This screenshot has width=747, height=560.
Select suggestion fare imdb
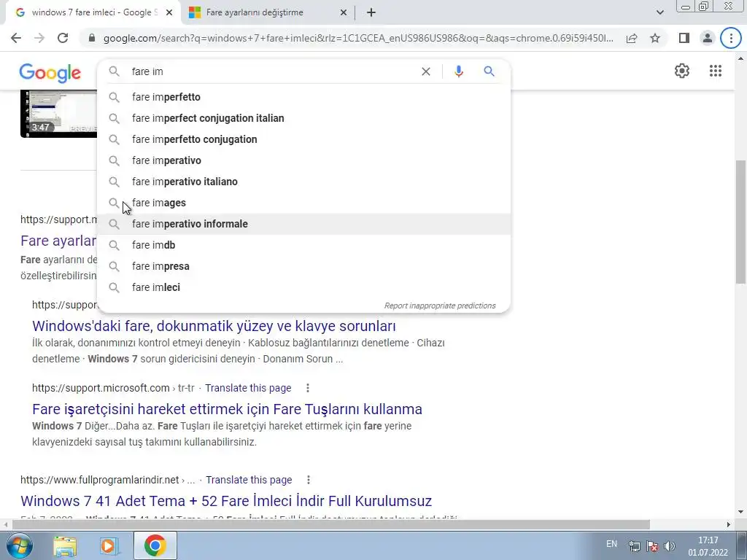coord(304,245)
